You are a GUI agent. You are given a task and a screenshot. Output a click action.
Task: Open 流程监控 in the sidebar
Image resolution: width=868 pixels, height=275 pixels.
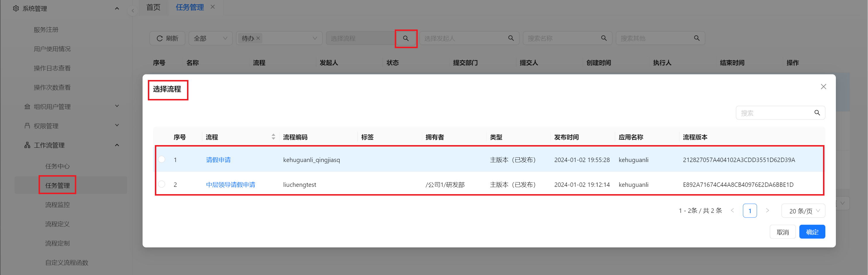pyautogui.click(x=58, y=204)
